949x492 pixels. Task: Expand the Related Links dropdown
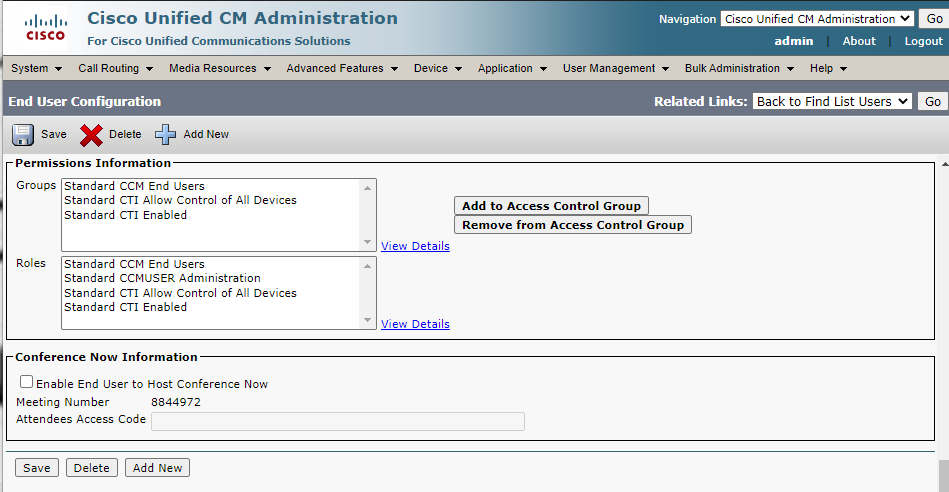832,101
